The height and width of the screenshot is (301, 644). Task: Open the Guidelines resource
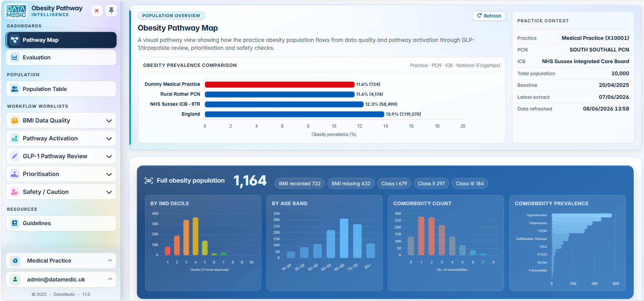[x=61, y=223]
